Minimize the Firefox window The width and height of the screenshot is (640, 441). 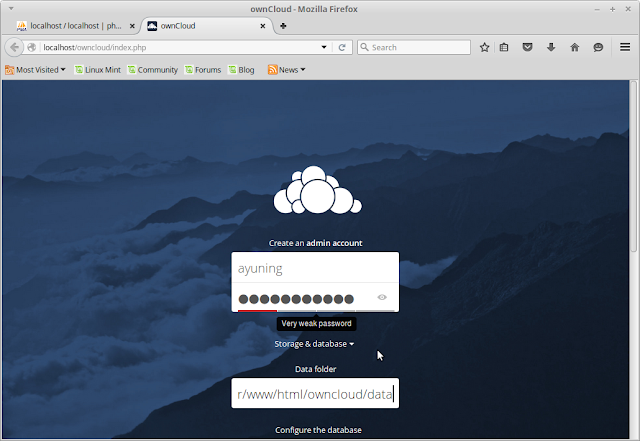(x=597, y=9)
